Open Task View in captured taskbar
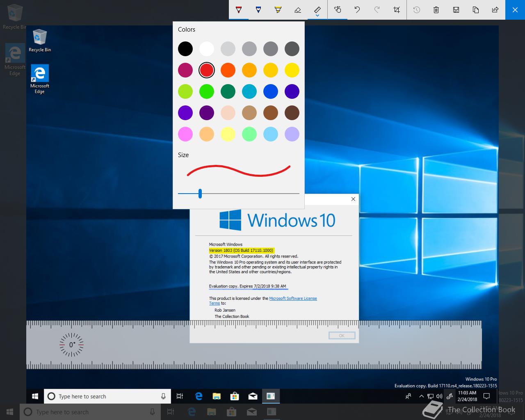 coord(180,396)
